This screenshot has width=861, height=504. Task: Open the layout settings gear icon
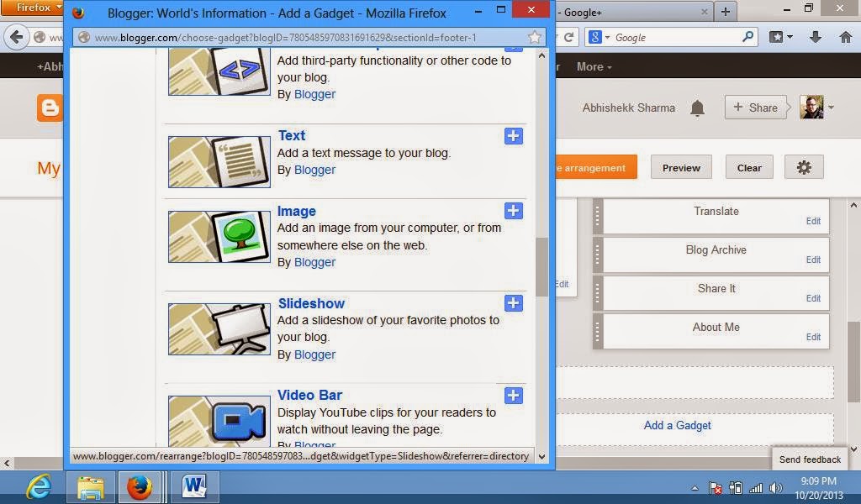click(x=803, y=167)
